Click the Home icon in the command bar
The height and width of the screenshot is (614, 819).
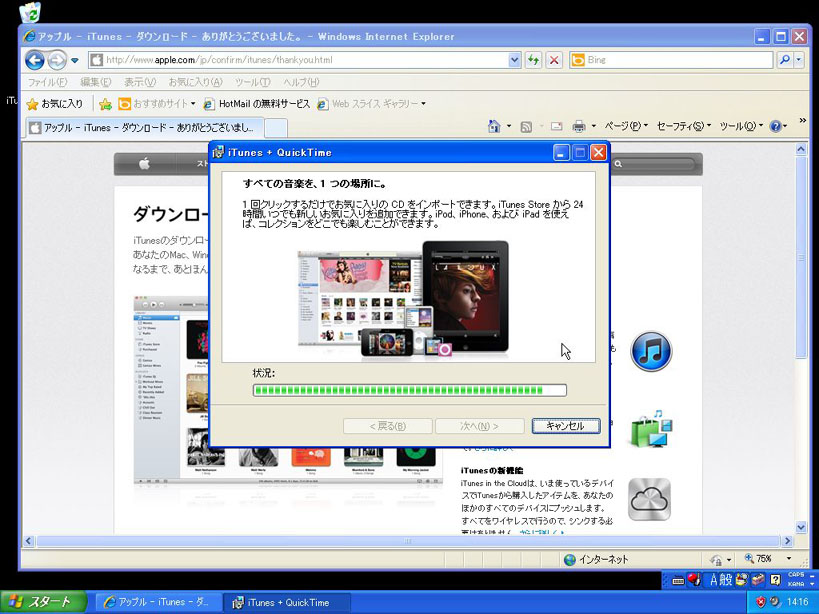494,126
